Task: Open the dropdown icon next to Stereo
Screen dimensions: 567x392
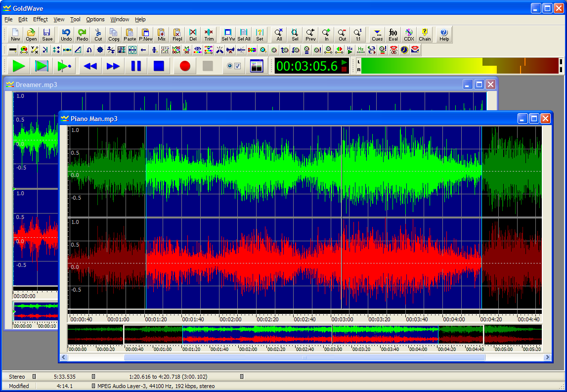Action: pyautogui.click(x=34, y=377)
